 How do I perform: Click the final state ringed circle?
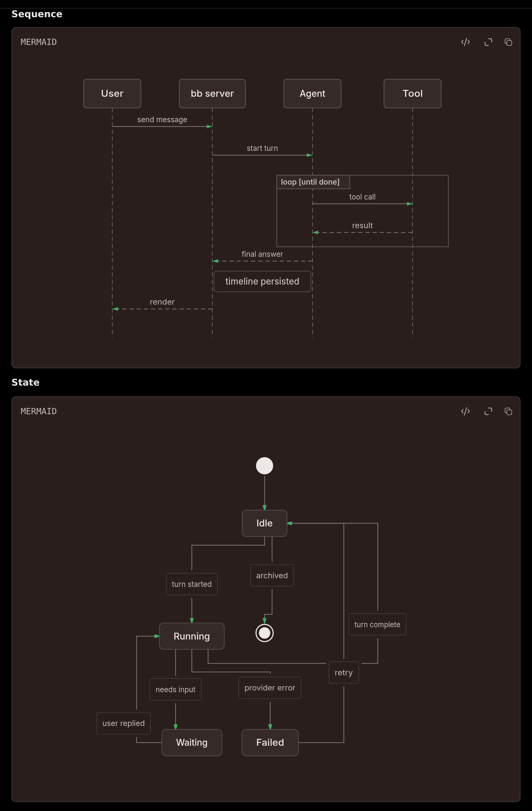[x=265, y=633]
